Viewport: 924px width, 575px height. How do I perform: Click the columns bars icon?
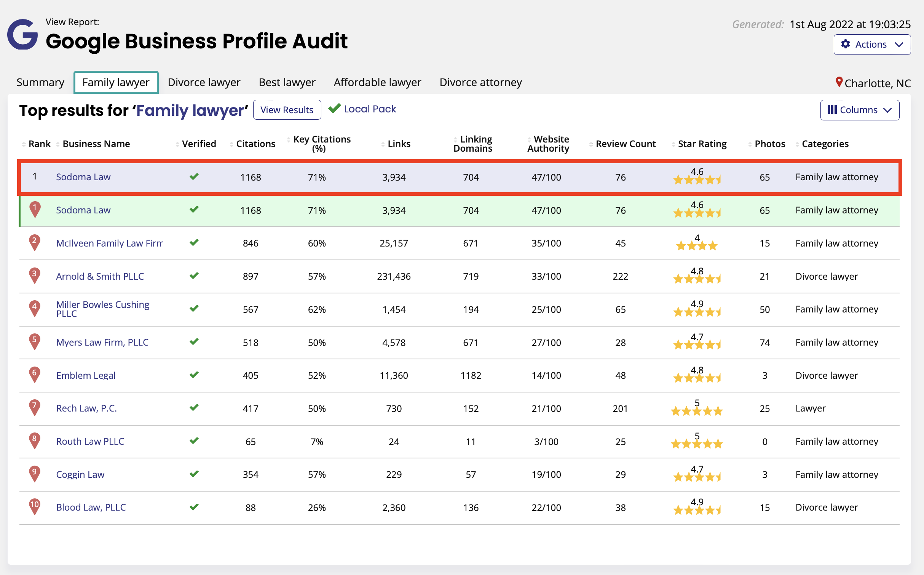coord(832,110)
